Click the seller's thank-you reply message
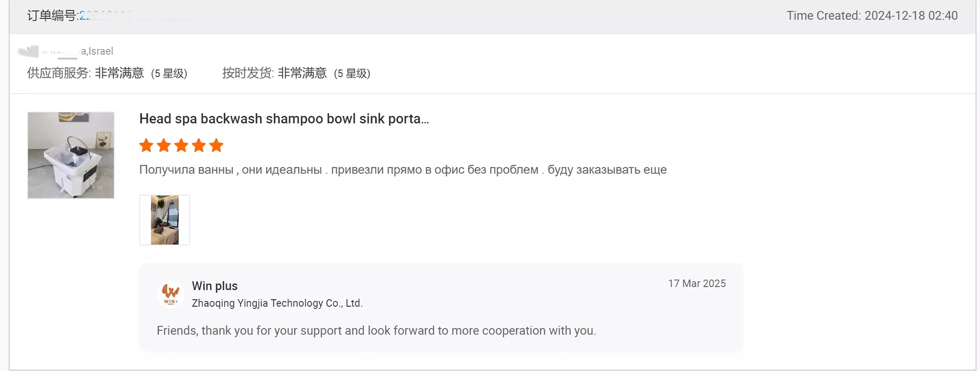This screenshot has width=980, height=371. point(376,331)
